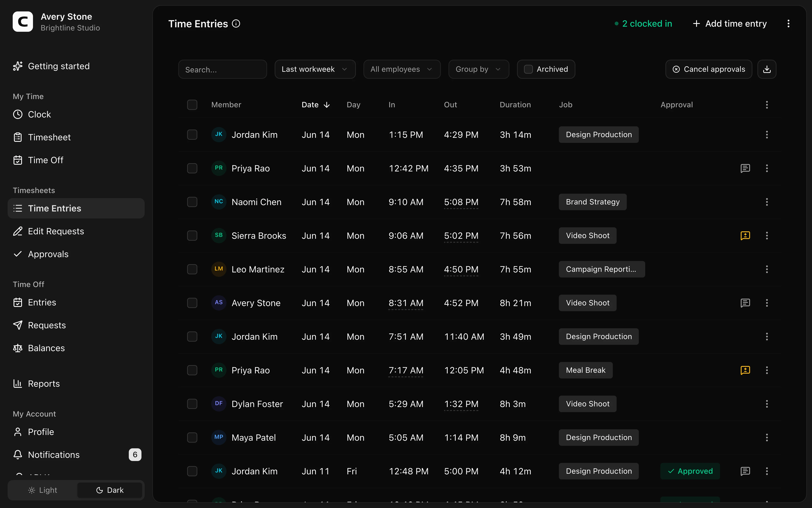This screenshot has width=812, height=508.
Task: Select the Sierra Brooks row checkbox
Action: click(x=192, y=236)
